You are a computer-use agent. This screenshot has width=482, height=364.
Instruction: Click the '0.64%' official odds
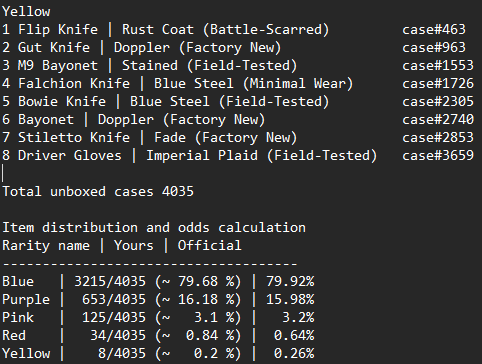294,336
